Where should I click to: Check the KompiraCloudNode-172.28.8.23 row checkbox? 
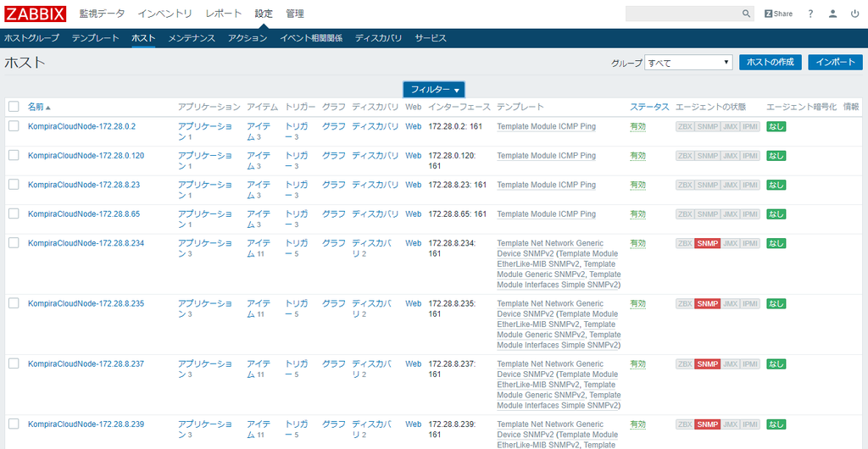pyautogui.click(x=14, y=185)
